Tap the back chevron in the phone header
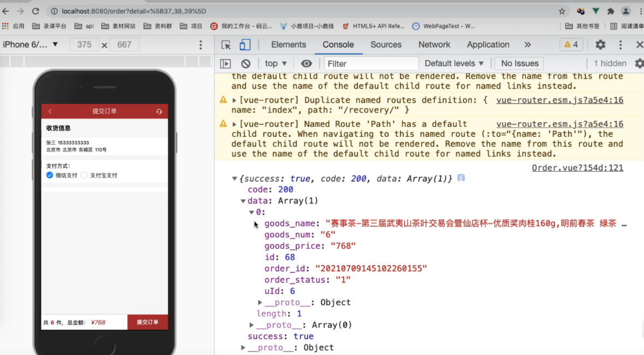Image resolution: width=644 pixels, height=355 pixels. point(50,111)
